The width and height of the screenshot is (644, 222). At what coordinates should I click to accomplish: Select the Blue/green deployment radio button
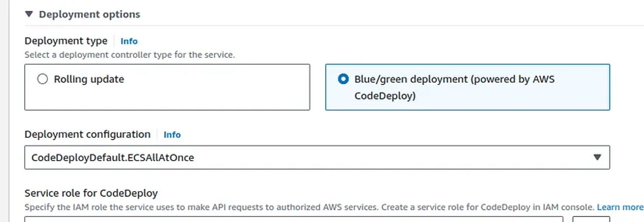tap(343, 79)
